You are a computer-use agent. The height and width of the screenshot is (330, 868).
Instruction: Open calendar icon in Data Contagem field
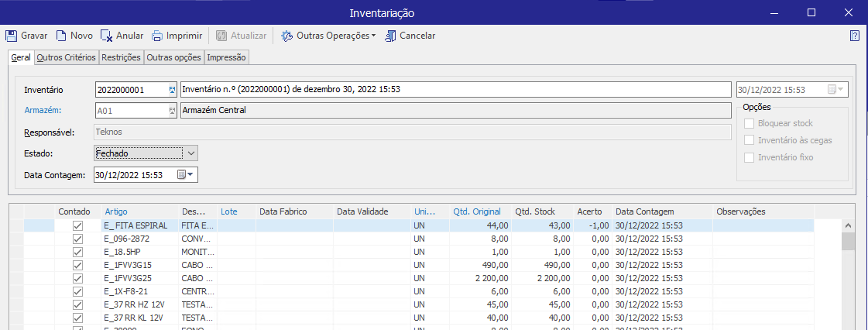click(181, 175)
